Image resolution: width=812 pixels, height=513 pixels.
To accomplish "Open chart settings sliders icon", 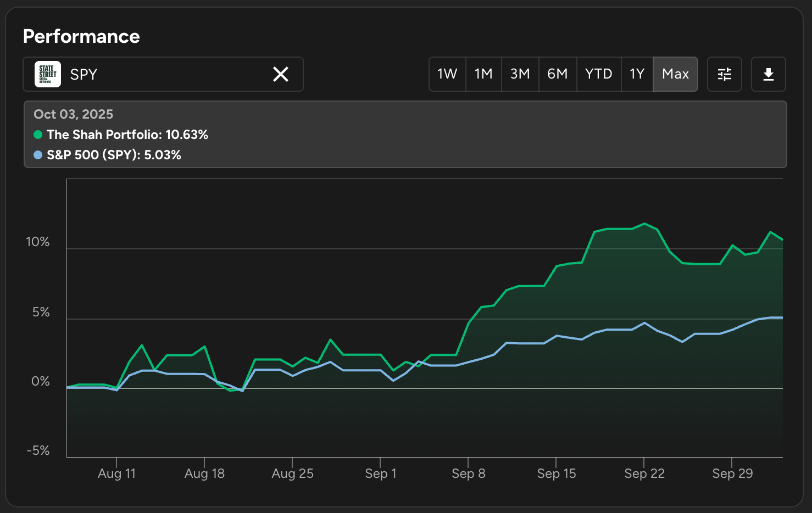I will (725, 74).
